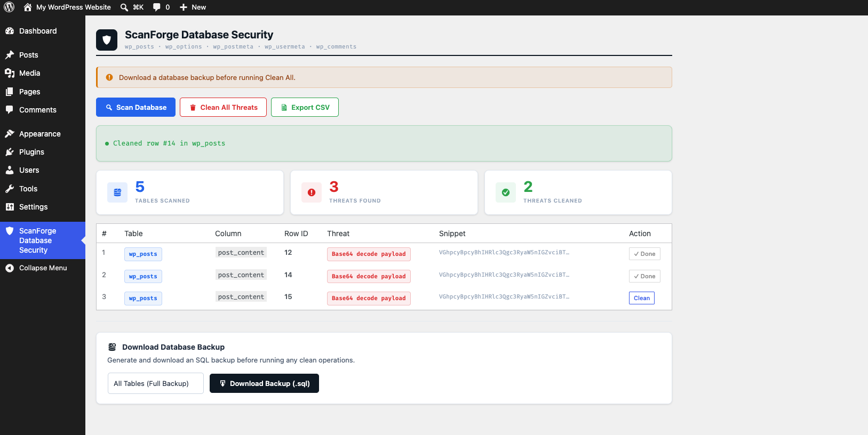The width and height of the screenshot is (868, 435).
Task: Click the Plugins plug icon in sidebar
Action: 10,152
